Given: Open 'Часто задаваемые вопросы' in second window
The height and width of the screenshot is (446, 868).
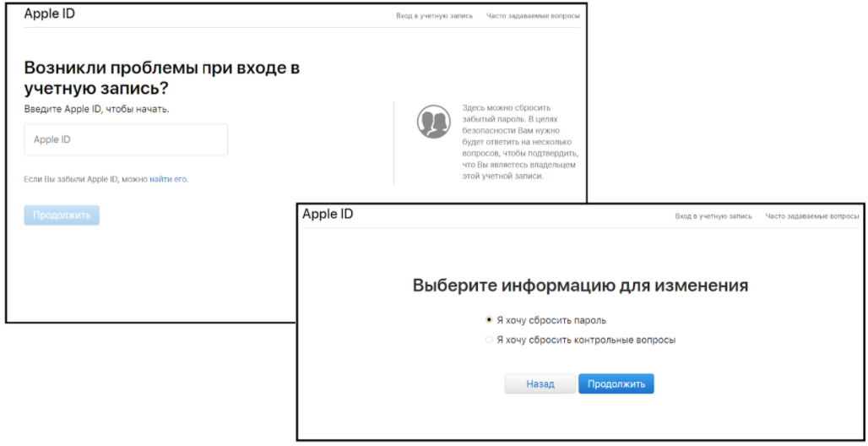Looking at the screenshot, I should pos(812,216).
